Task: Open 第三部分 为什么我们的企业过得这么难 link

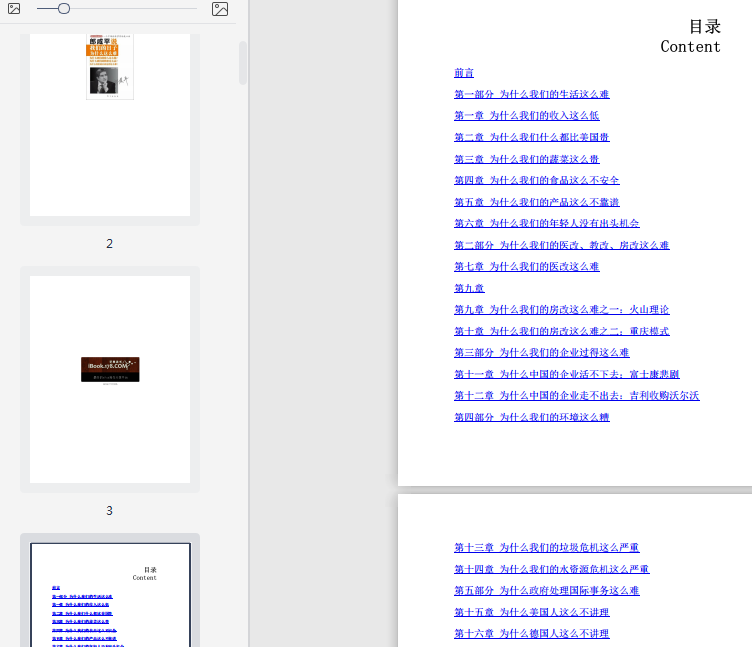Action: [541, 353]
